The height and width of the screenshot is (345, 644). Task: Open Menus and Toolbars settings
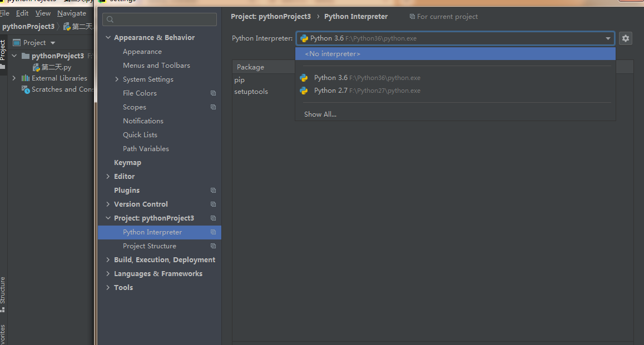pyautogui.click(x=156, y=66)
